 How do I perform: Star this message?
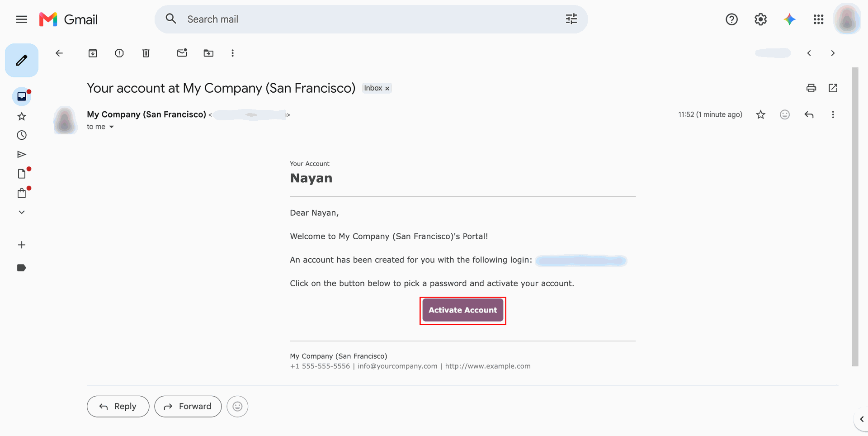(761, 115)
